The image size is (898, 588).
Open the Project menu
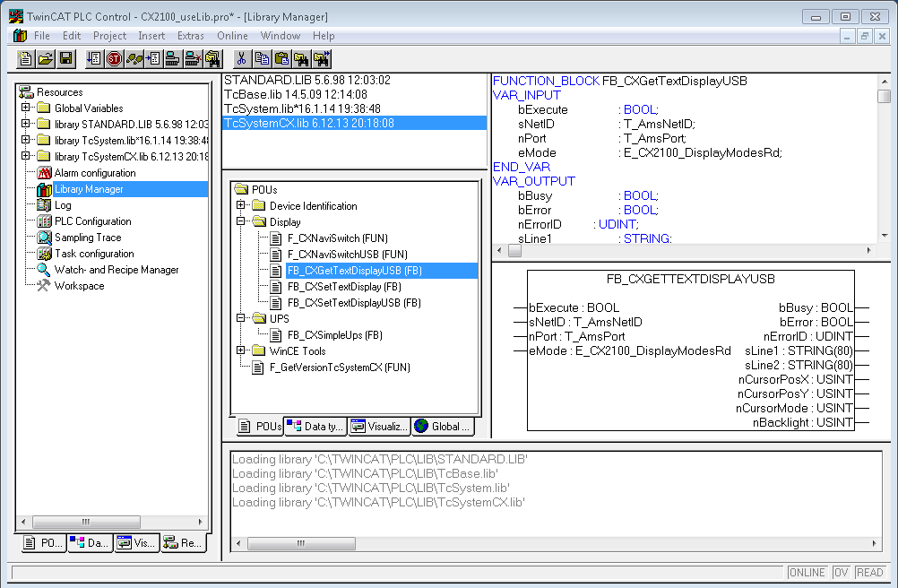click(109, 36)
